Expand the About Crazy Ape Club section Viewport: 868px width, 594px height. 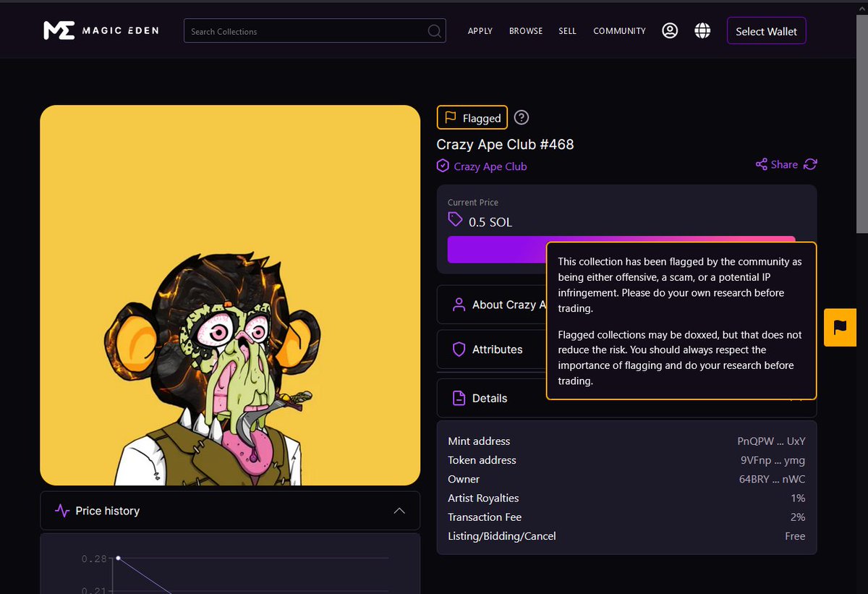492,305
